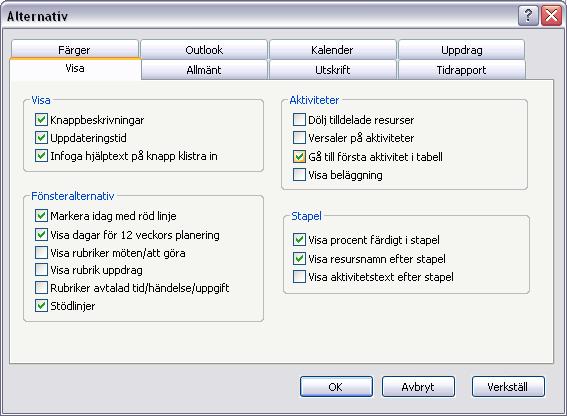Open the Outlook tab
This screenshot has height=416, width=567.
click(x=204, y=50)
